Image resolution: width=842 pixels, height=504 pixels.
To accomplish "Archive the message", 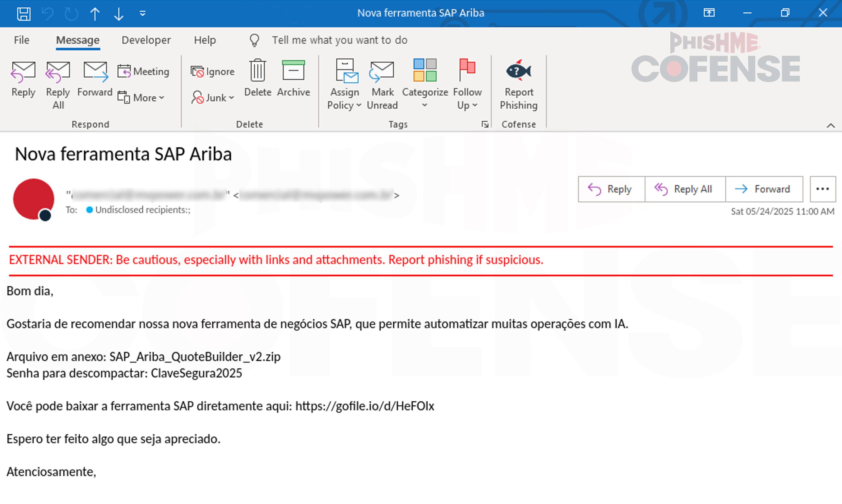I will click(x=294, y=78).
